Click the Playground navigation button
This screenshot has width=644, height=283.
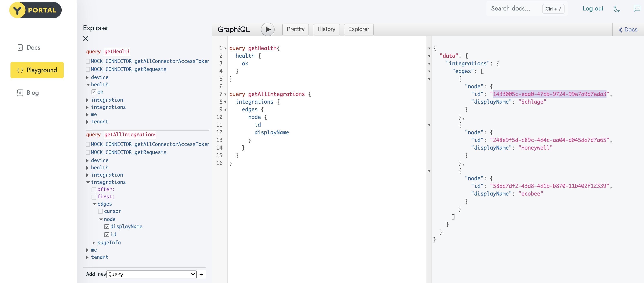(37, 70)
